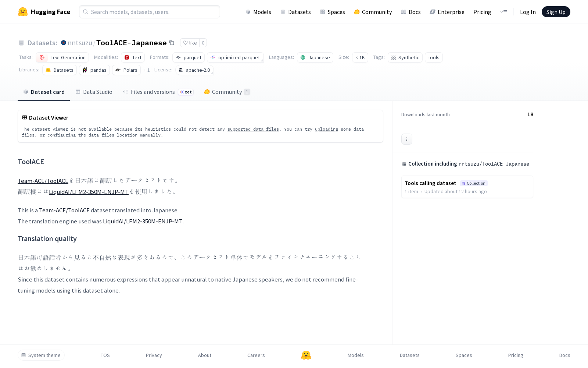Screen dimensions: 588x368
Task: Select the < 1K size tag
Action: (x=360, y=57)
